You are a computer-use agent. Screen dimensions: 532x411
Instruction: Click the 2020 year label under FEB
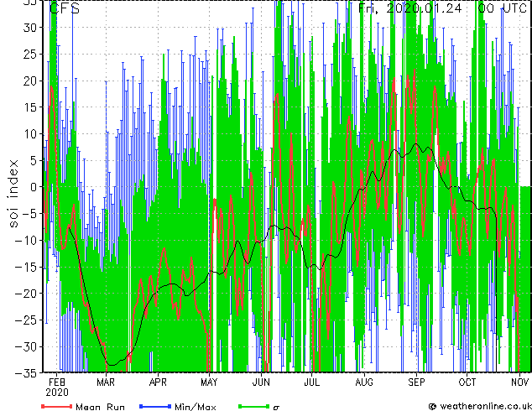[x=57, y=393]
